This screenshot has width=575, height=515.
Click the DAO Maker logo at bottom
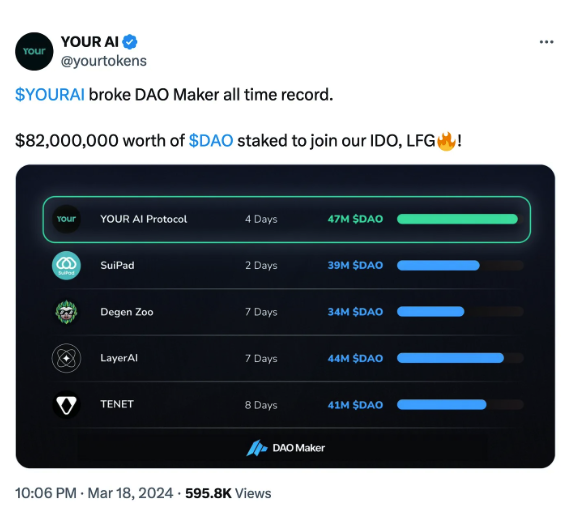tap(286, 448)
